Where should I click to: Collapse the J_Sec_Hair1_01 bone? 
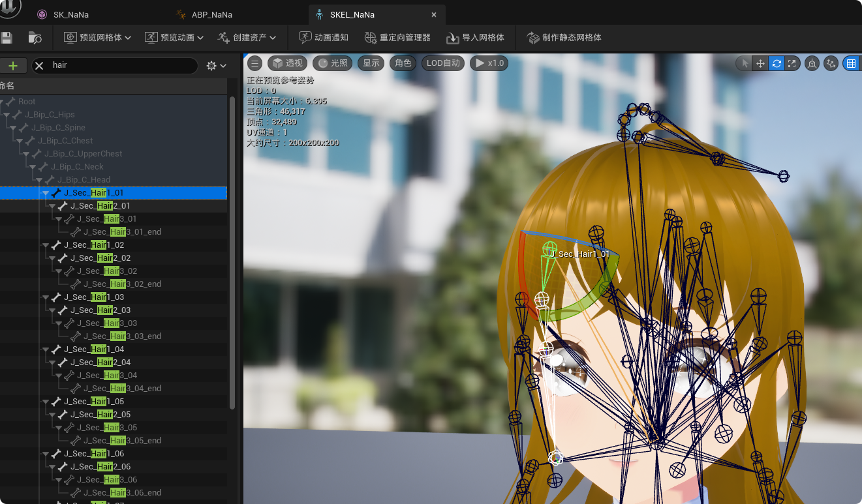46,193
